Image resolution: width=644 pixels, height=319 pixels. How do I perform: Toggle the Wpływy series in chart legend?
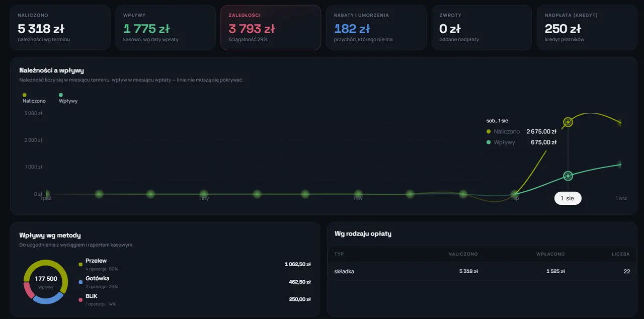coord(68,98)
